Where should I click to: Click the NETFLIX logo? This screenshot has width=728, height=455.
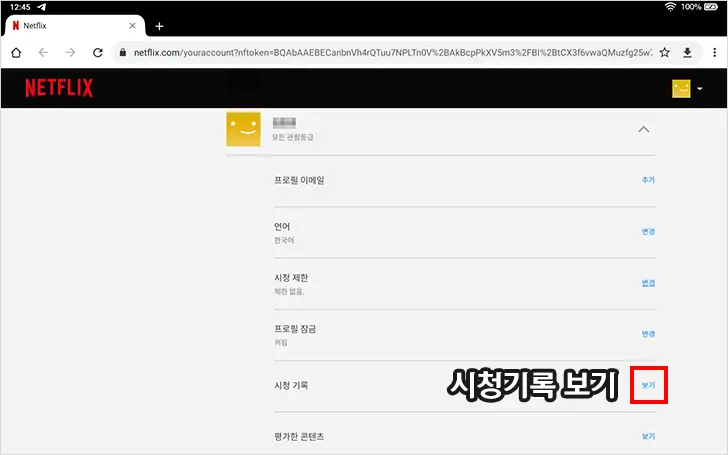tap(59, 88)
